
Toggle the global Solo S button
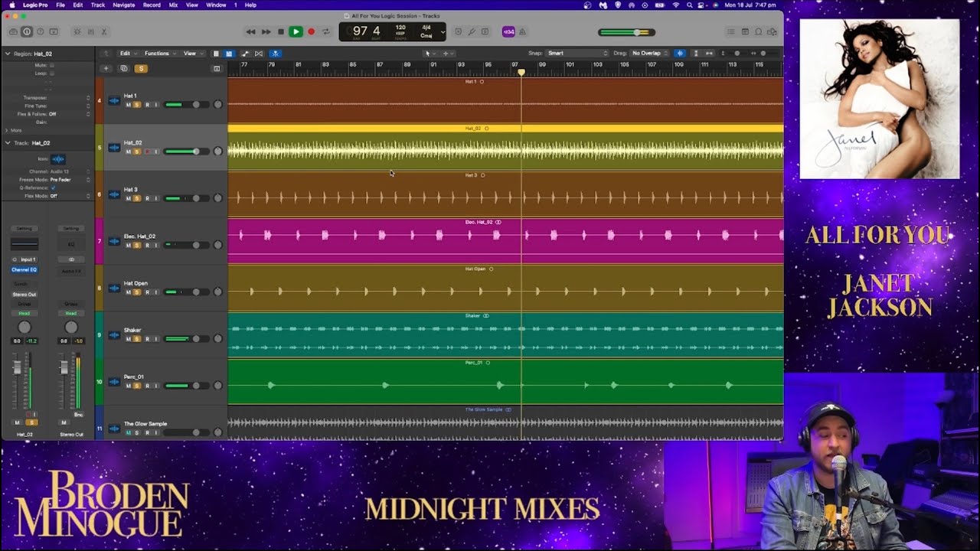141,68
